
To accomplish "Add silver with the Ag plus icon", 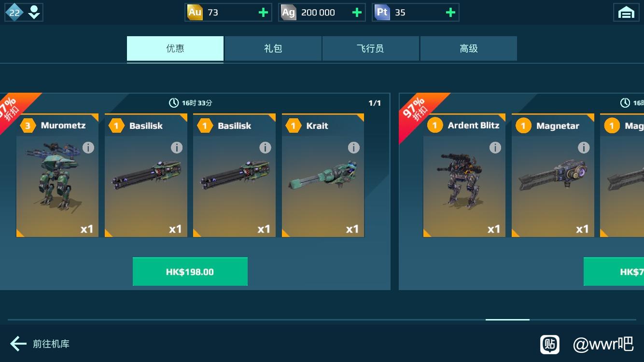I will [x=357, y=13].
